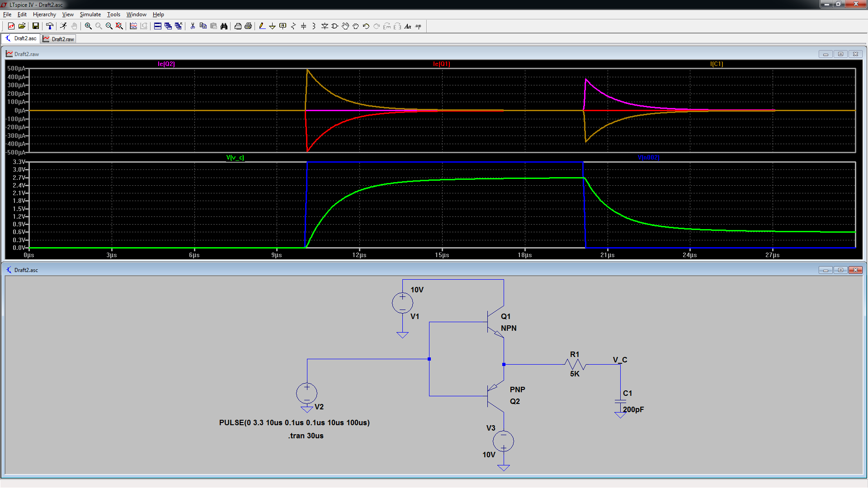This screenshot has width=868, height=488.
Task: Select the Place Inductor tool
Action: click(x=314, y=26)
